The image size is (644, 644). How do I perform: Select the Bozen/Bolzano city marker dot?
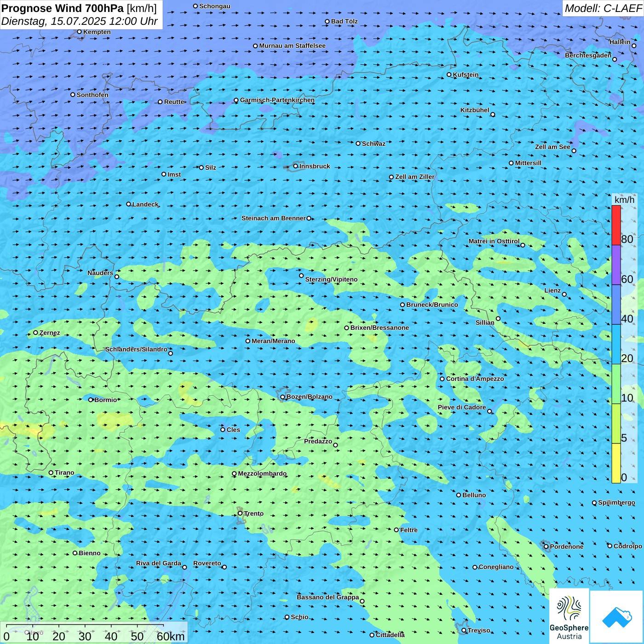point(283,397)
